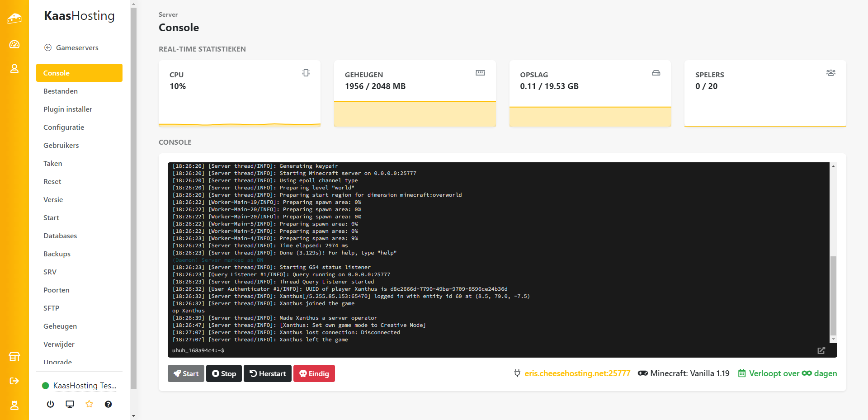
Task: Pop out the console in new window
Action: (x=821, y=350)
